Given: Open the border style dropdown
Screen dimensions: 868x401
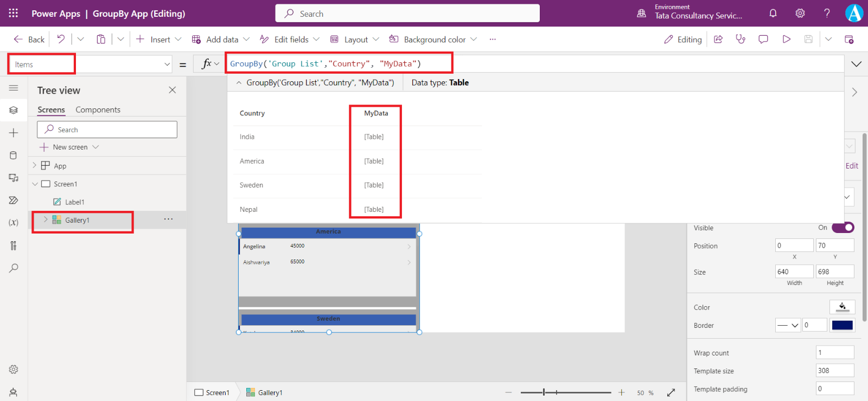Looking at the screenshot, I should tap(788, 325).
